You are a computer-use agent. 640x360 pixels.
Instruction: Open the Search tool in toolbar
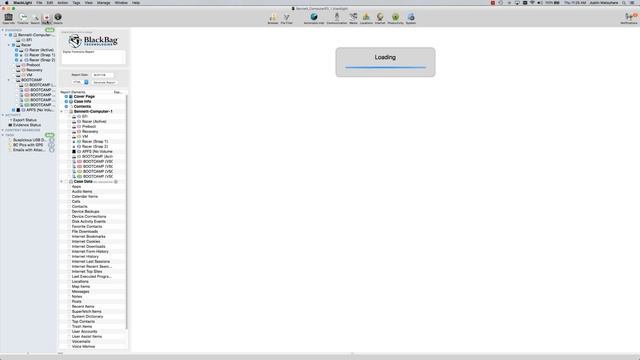[x=35, y=18]
